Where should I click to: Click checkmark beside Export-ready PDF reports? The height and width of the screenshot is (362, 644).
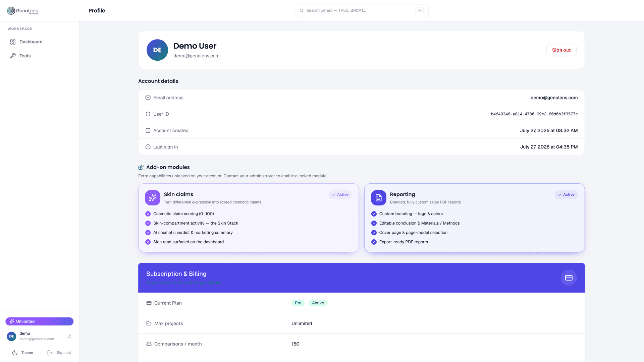[x=374, y=242]
